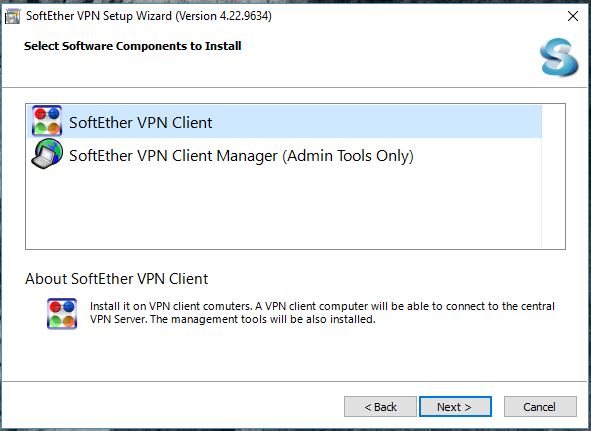Click the 'Admin Tools Only' text in the list
Image resolution: width=591 pixels, height=431 pixels.
[348, 155]
